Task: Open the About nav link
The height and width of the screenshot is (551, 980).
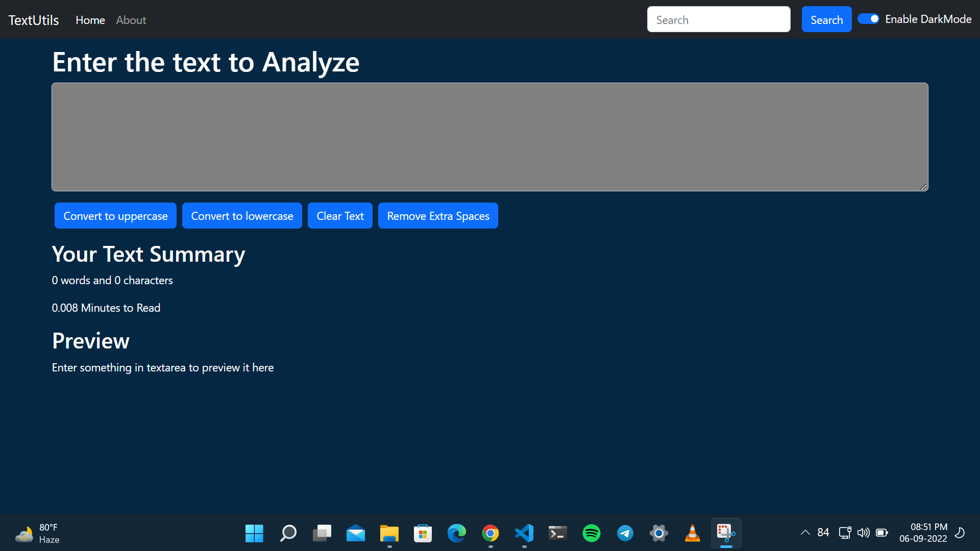Action: (x=131, y=20)
